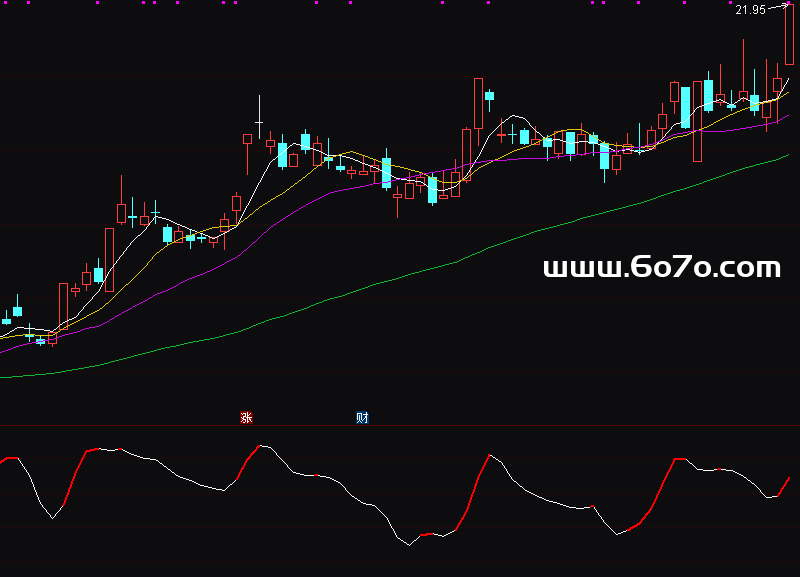Click the divider between chart and indicator panel

[x=400, y=426]
